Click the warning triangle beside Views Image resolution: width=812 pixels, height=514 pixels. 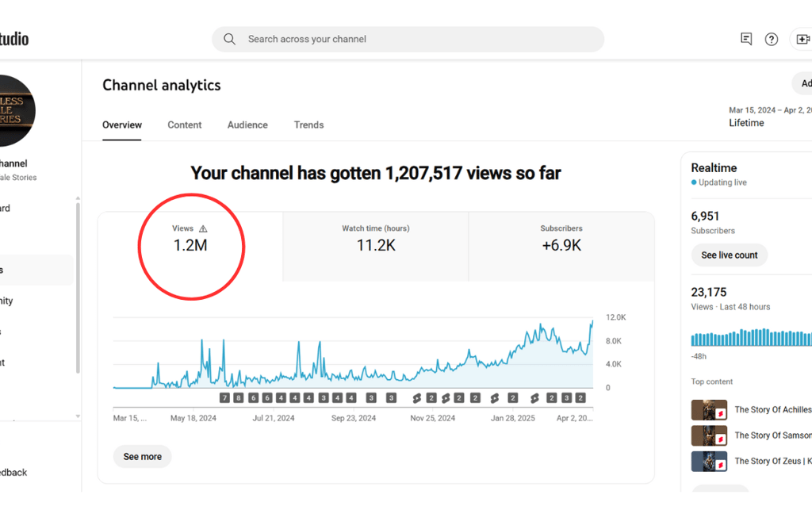tap(203, 228)
